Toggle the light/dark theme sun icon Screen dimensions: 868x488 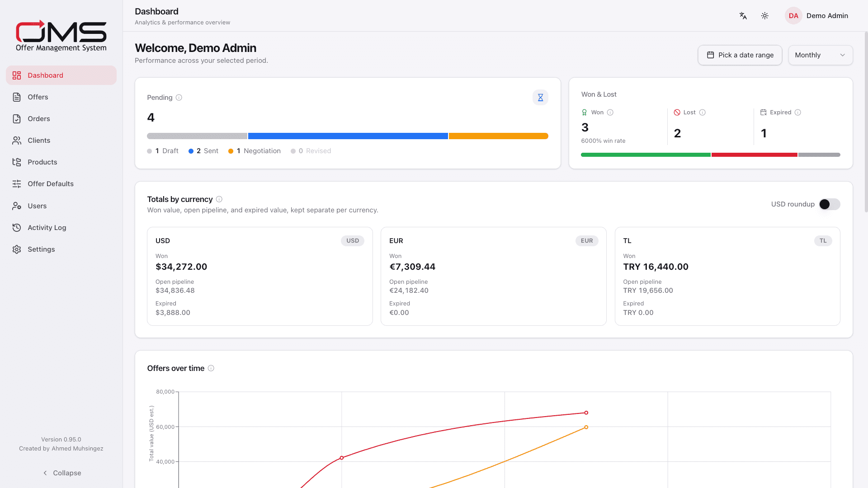tap(764, 16)
